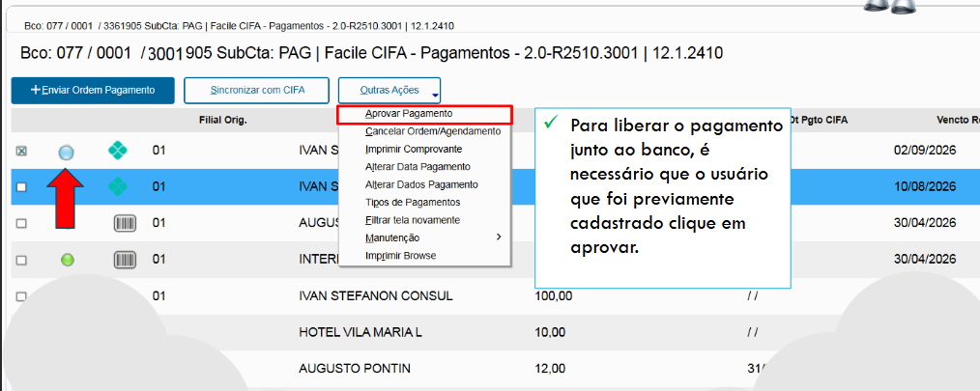
Task: Click the 12,00 value cell
Action: (550, 368)
